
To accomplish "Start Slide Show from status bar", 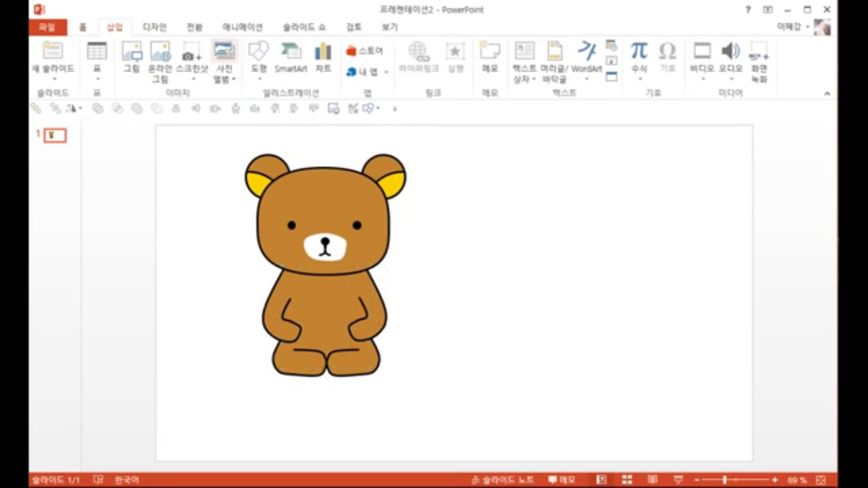I will 678,480.
